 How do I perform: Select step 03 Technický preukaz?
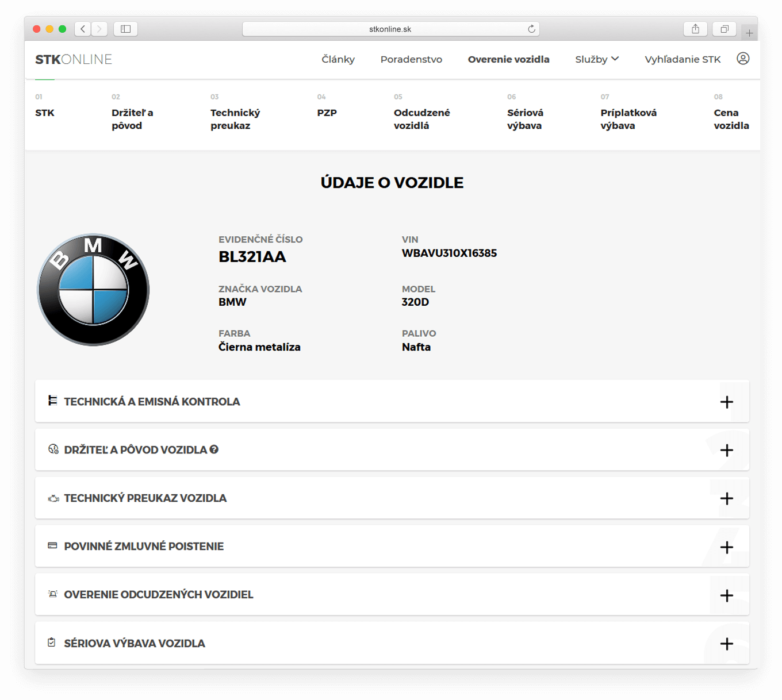pyautogui.click(x=235, y=112)
